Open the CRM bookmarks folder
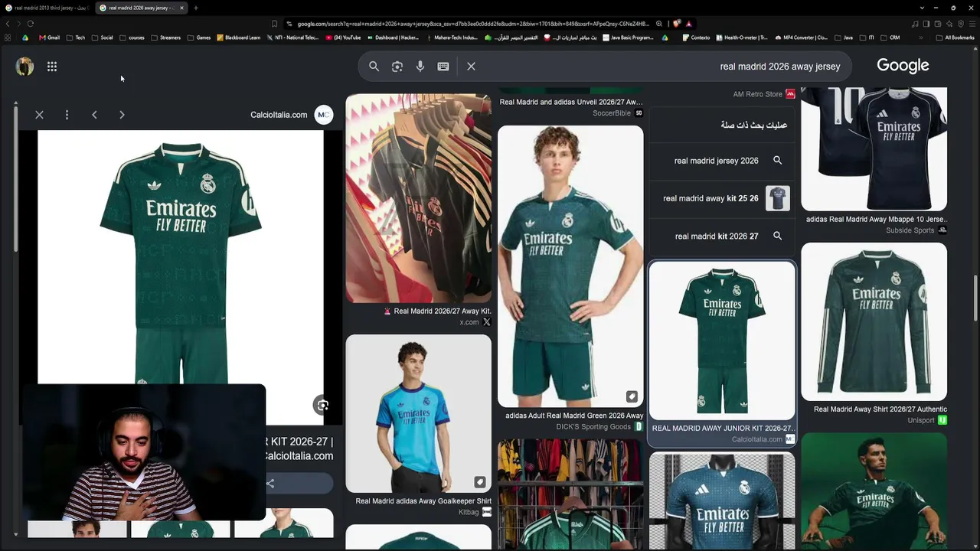The width and height of the screenshot is (980, 551). pos(890,37)
